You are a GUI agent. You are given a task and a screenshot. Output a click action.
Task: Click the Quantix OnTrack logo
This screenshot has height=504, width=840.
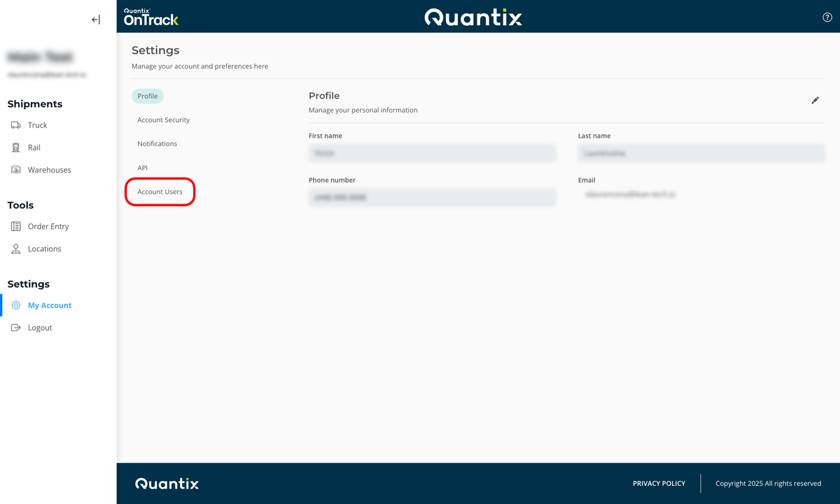pyautogui.click(x=150, y=15)
